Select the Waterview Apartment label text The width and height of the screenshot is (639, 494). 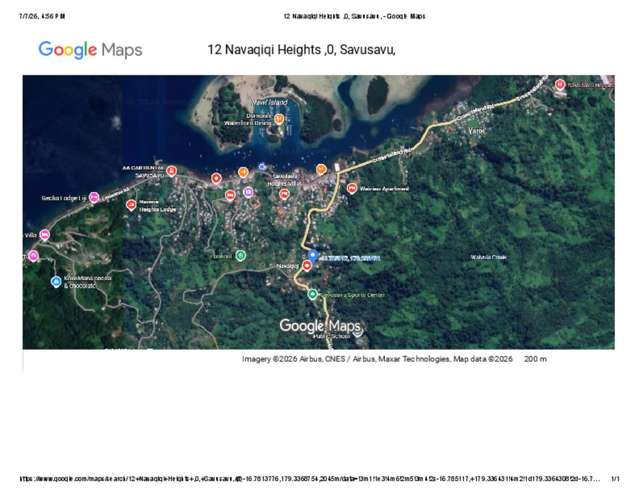click(x=384, y=189)
